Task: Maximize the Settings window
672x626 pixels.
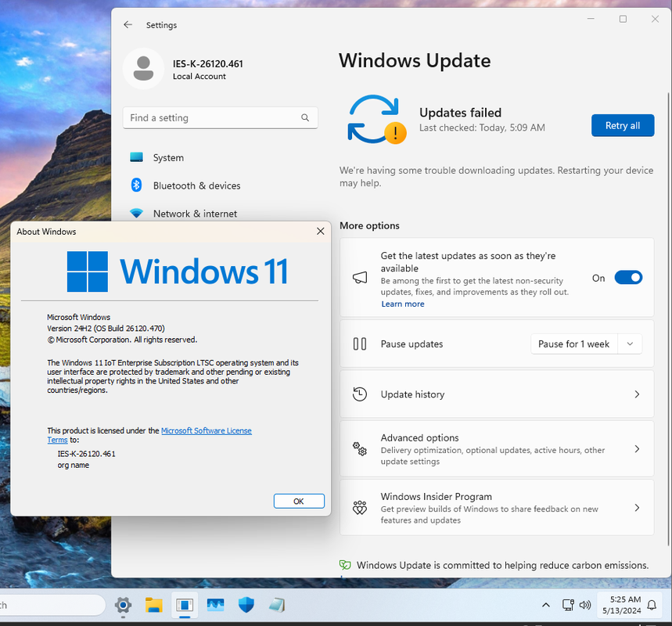Action: tap(623, 19)
